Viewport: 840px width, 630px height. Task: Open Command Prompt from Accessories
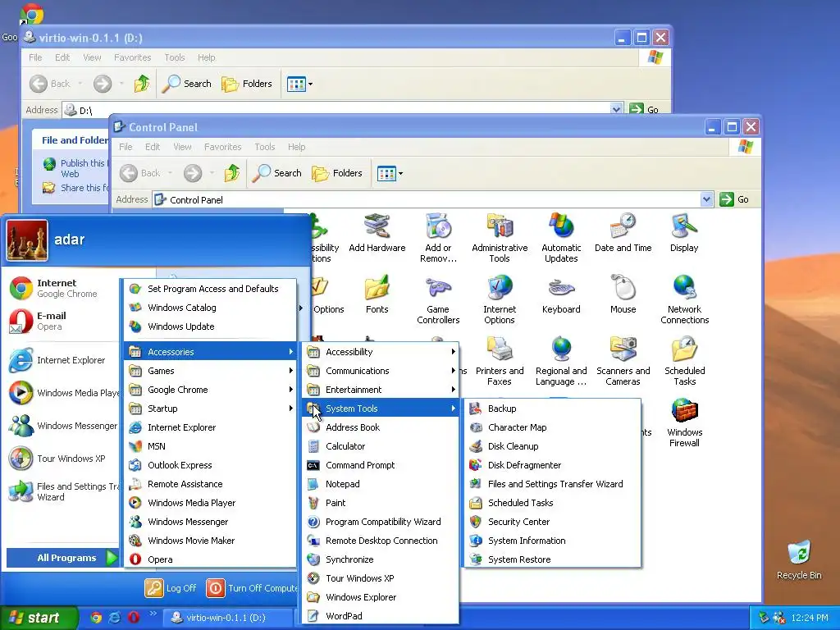pos(381,465)
